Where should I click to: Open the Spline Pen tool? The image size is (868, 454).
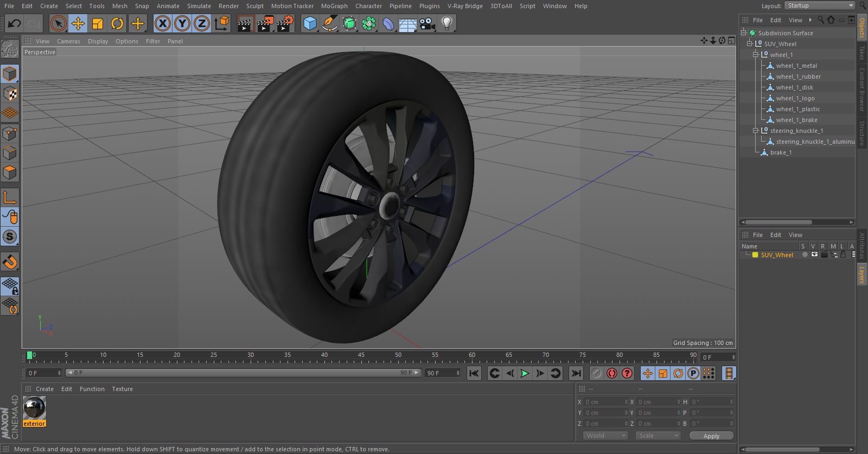click(x=329, y=23)
